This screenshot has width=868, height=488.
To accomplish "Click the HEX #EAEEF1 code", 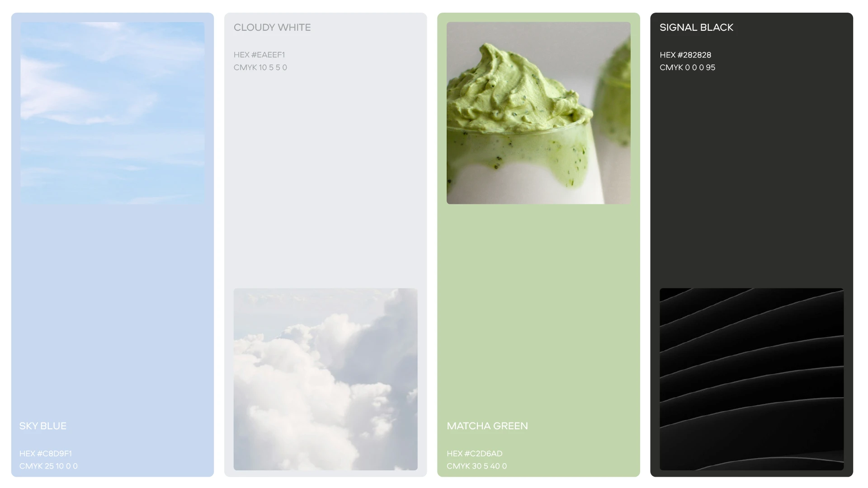I will point(259,55).
